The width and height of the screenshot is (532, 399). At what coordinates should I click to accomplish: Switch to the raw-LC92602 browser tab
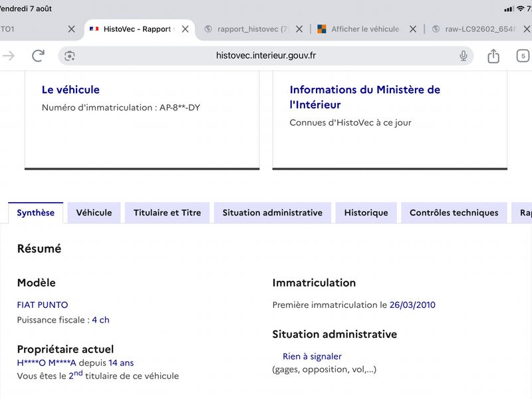coord(474,29)
